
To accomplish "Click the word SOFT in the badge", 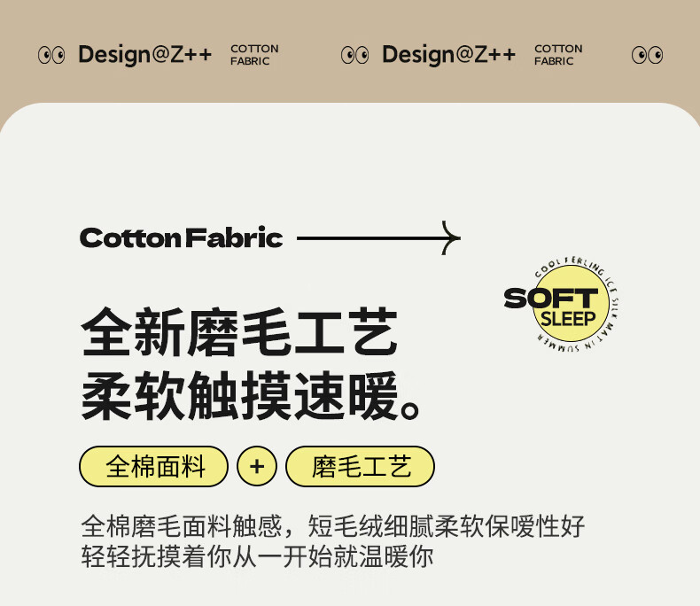I will click(x=549, y=299).
